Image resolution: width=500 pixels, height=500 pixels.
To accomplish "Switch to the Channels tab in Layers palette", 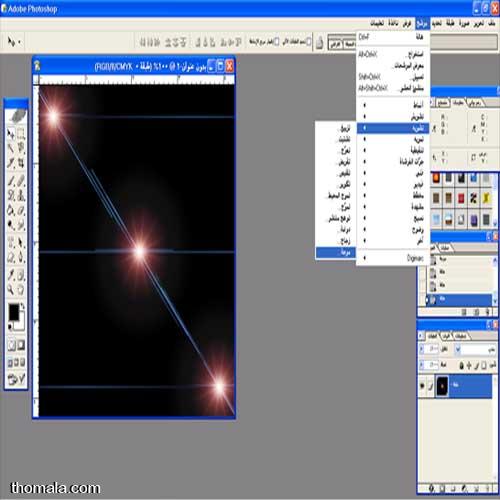I will 446,336.
